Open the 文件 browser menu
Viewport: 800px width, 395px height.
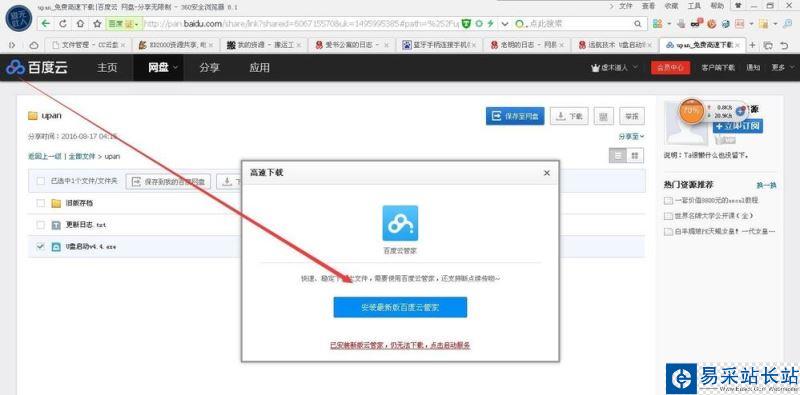pos(626,6)
